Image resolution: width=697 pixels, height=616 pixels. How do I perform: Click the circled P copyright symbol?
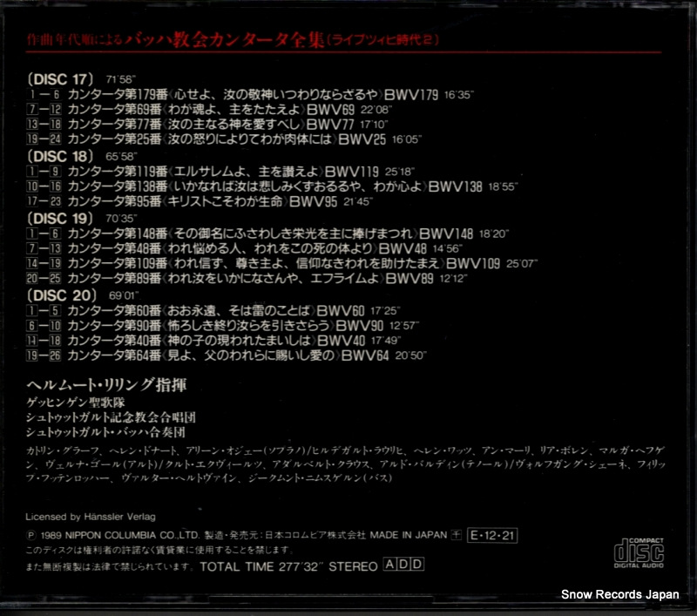(x=30, y=535)
